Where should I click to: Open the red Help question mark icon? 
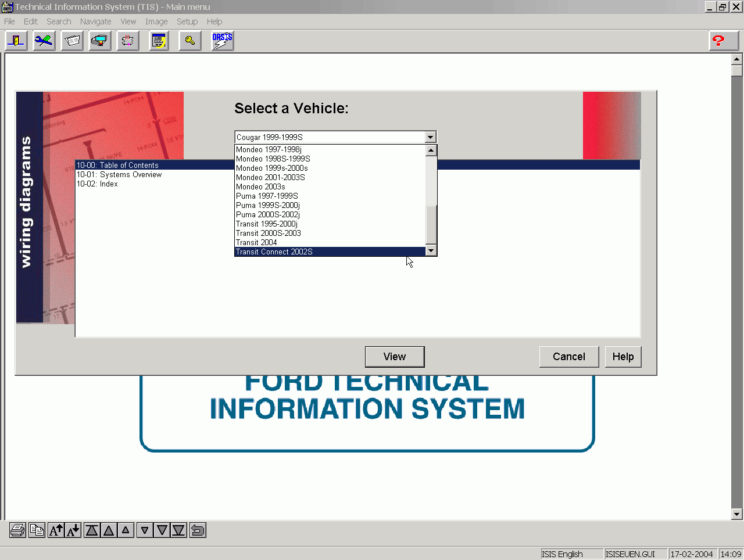click(x=722, y=41)
